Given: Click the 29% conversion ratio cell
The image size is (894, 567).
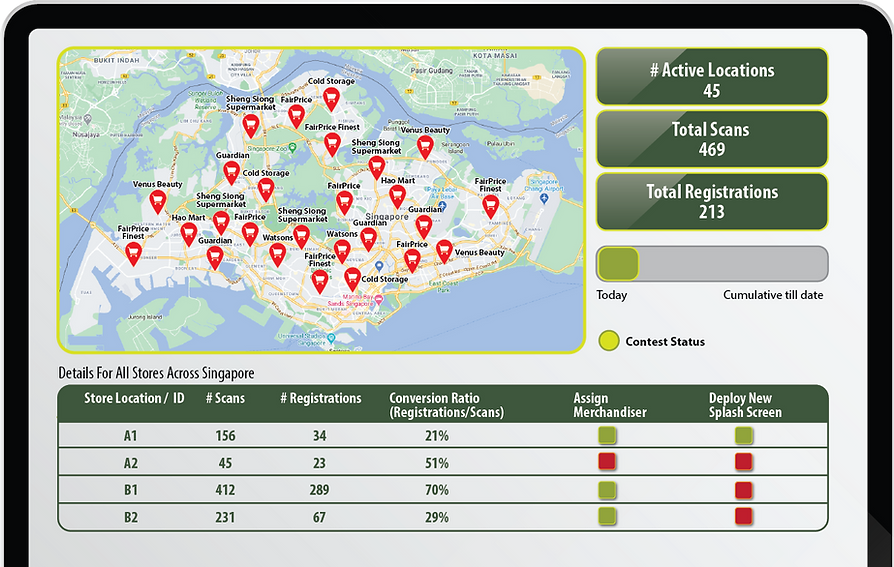Looking at the screenshot, I should (x=437, y=517).
